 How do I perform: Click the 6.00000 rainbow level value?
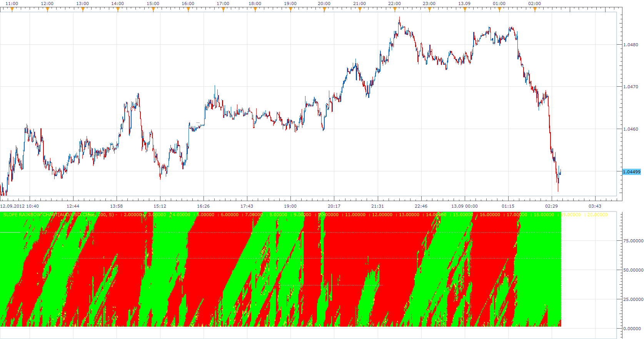tap(230, 215)
